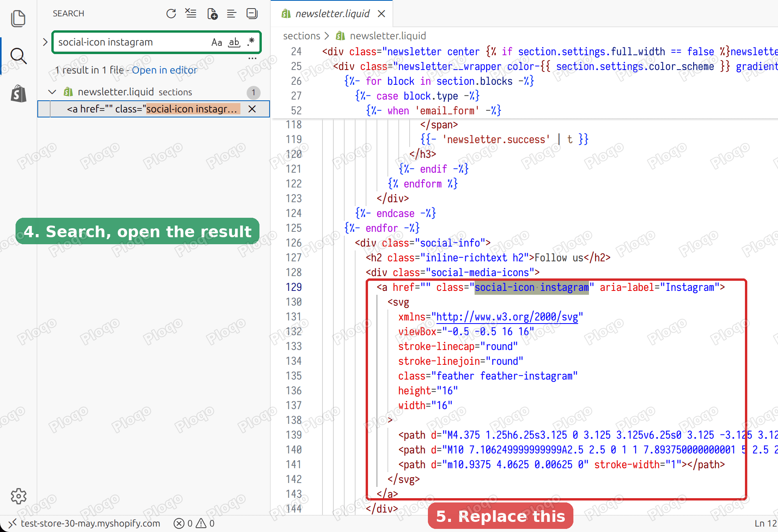Refresh the search results
This screenshot has width=778, height=532.
(171, 14)
